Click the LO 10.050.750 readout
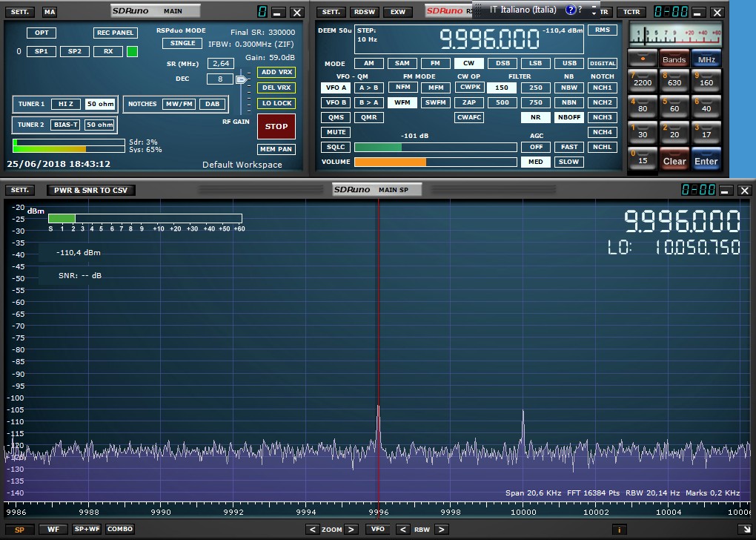This screenshot has height=540, width=756. (674, 248)
